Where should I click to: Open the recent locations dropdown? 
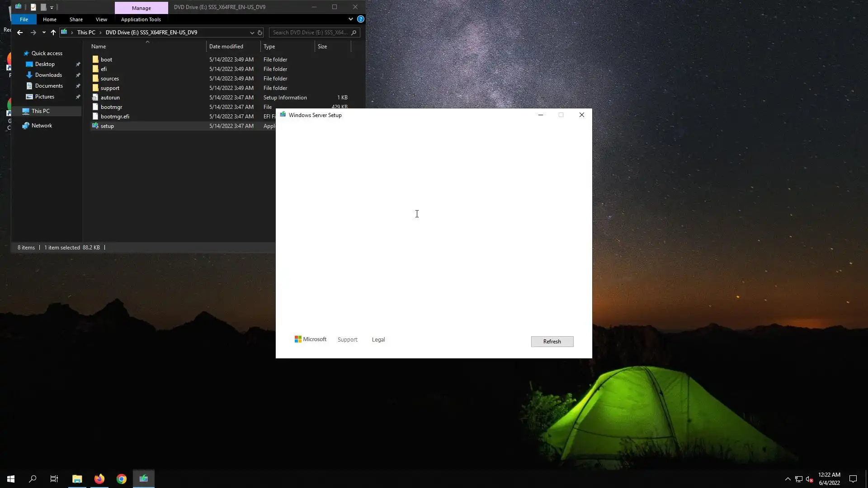coord(44,33)
